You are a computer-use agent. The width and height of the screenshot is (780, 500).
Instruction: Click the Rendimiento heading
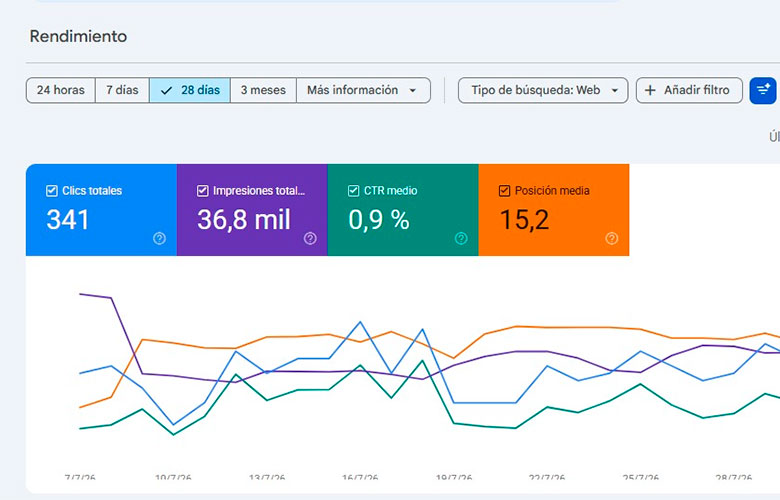coord(78,36)
